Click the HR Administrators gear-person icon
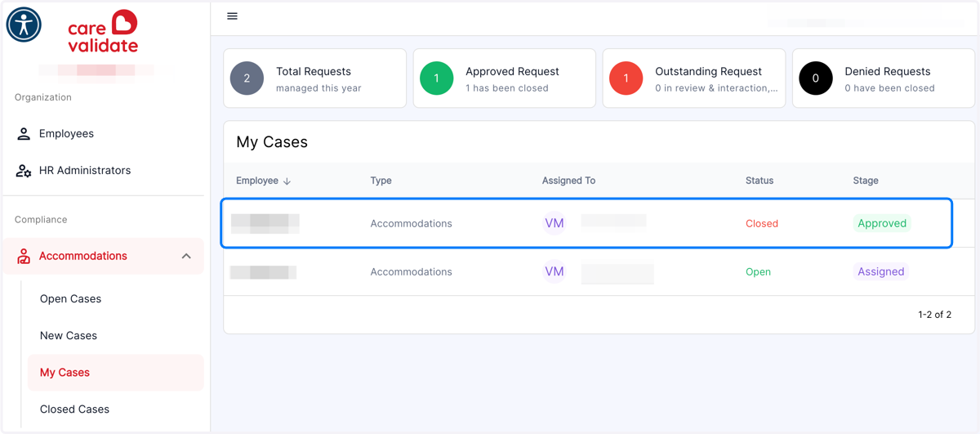Viewport: 980px width, 434px height. tap(24, 171)
